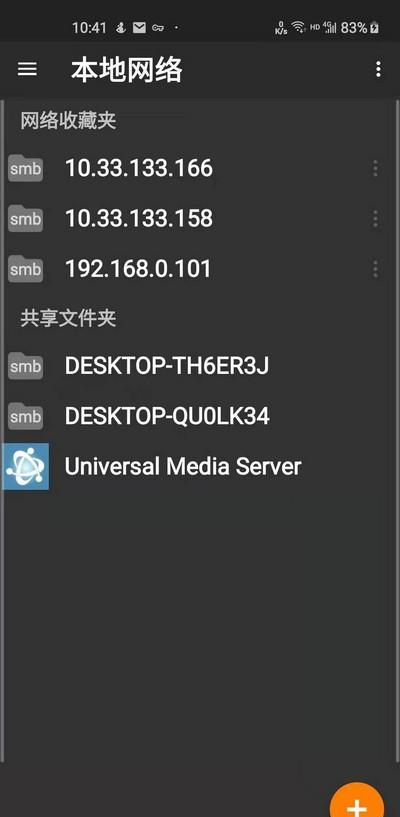Open shared folder DESKTOP-QU0LK34
Image resolution: width=400 pixels, height=817 pixels.
(x=200, y=416)
